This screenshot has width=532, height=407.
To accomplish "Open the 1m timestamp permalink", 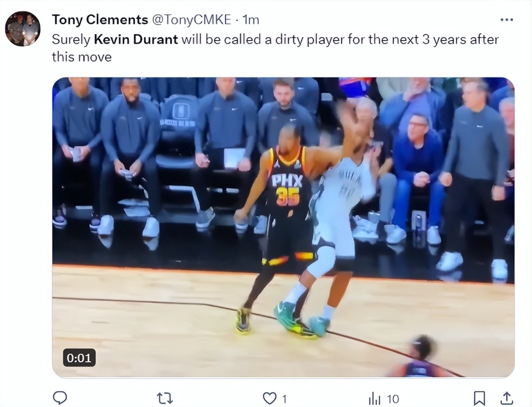I will pos(251,20).
